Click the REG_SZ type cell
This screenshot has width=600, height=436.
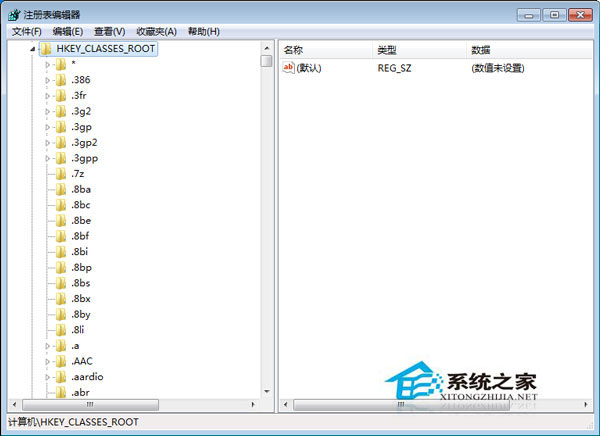(x=394, y=68)
